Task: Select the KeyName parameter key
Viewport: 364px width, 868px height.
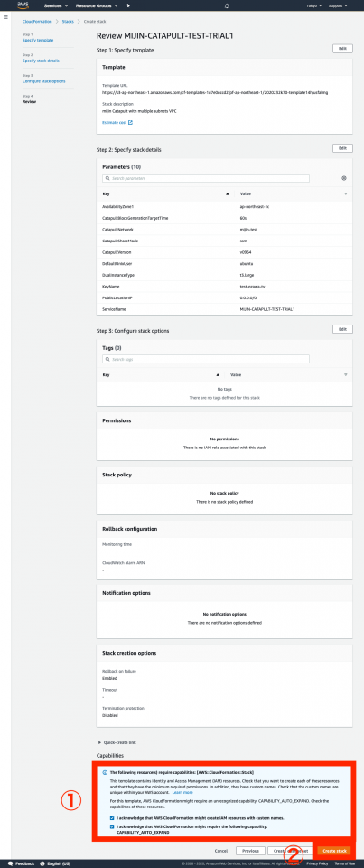Action: [x=110, y=287]
